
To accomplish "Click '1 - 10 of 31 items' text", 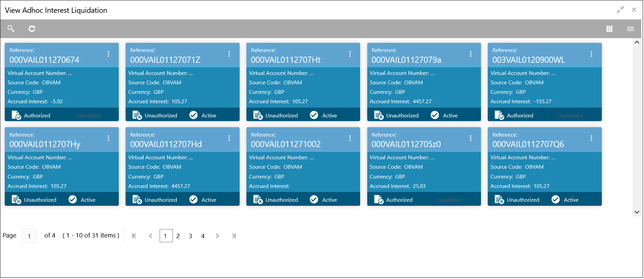I will point(91,235).
